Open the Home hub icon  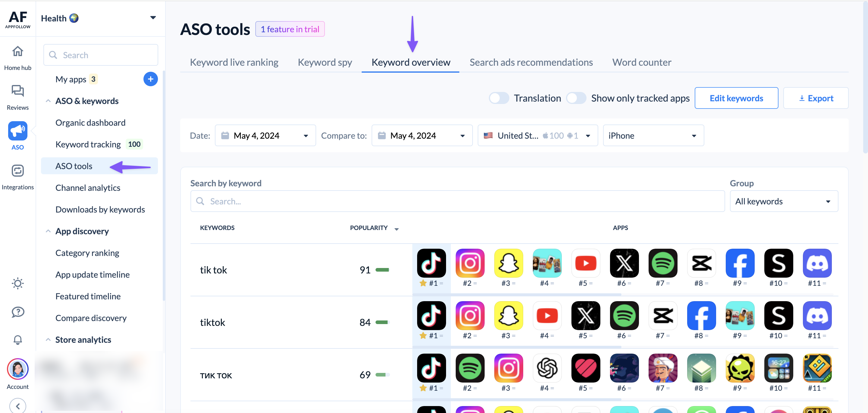(x=17, y=52)
